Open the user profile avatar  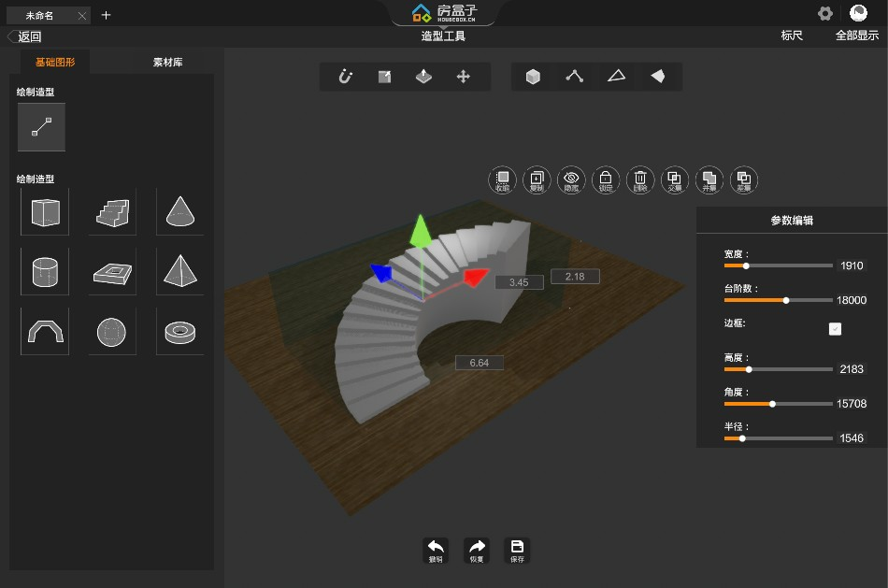pos(858,13)
